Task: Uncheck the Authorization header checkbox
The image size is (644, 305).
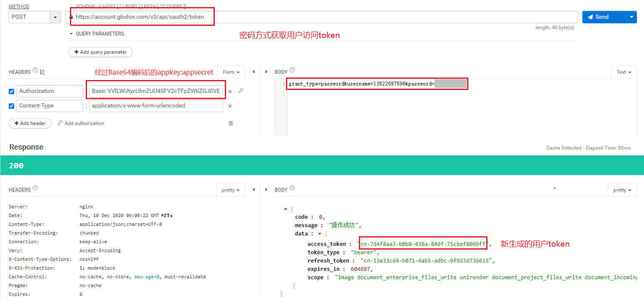Action: point(12,91)
